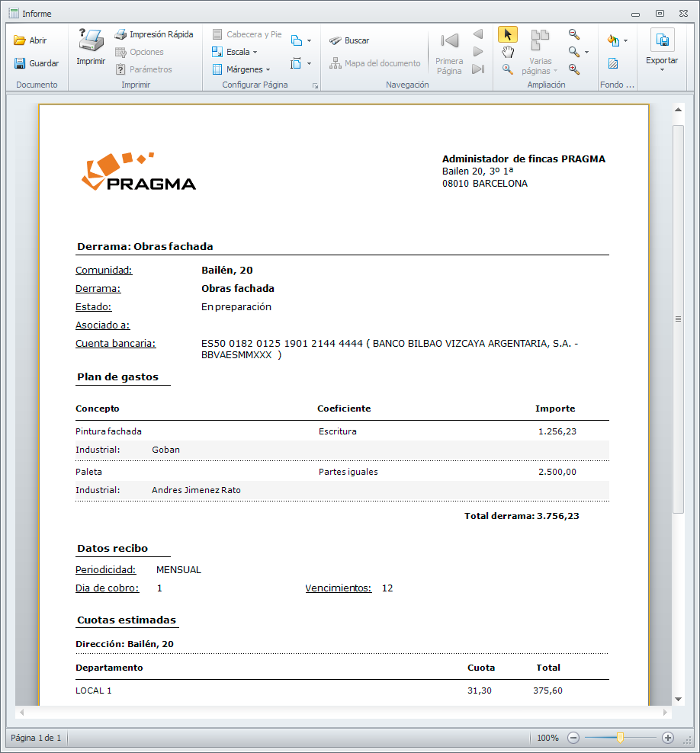Click the 'Cuotas estimadas' section heading
This screenshot has width=700, height=753.
pos(127,620)
